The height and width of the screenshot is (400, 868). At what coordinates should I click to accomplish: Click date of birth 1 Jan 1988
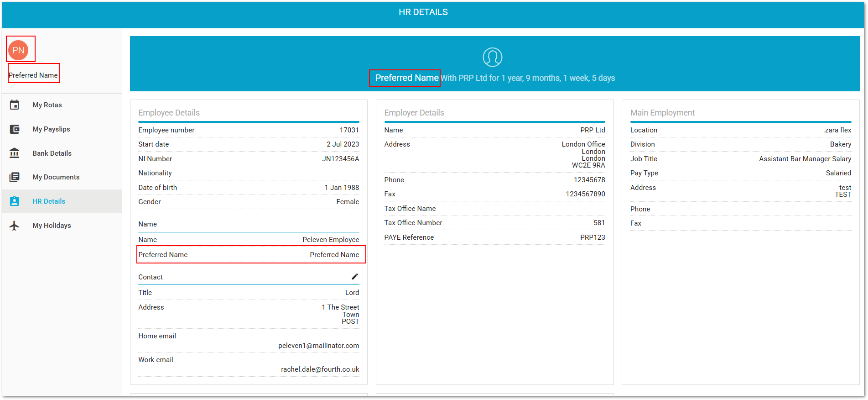pos(342,188)
